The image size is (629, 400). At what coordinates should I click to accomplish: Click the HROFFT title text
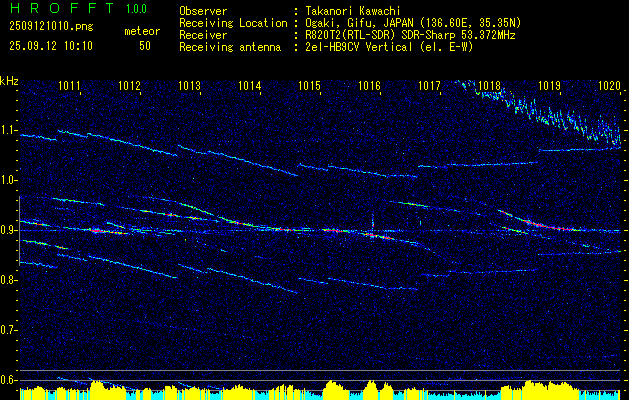coord(62,8)
